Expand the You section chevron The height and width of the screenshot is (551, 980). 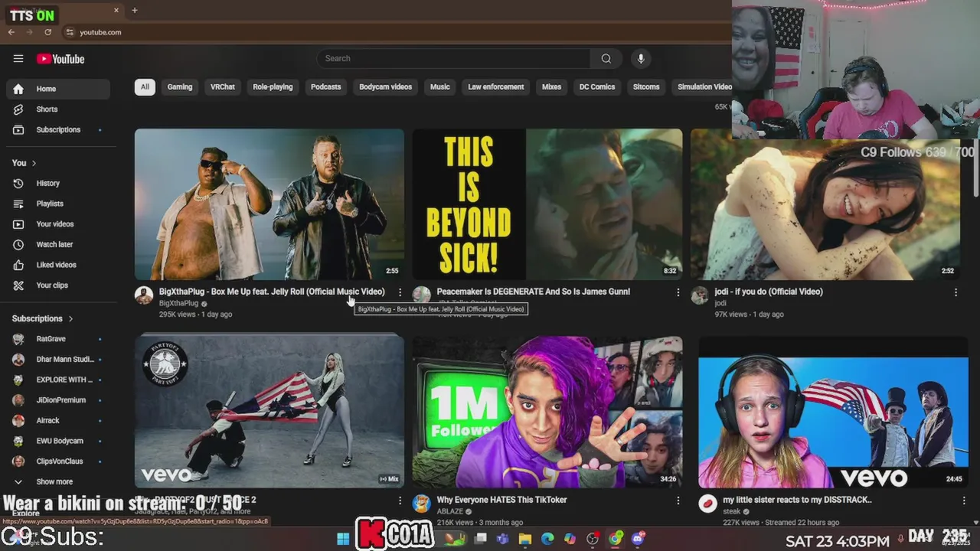coord(34,163)
